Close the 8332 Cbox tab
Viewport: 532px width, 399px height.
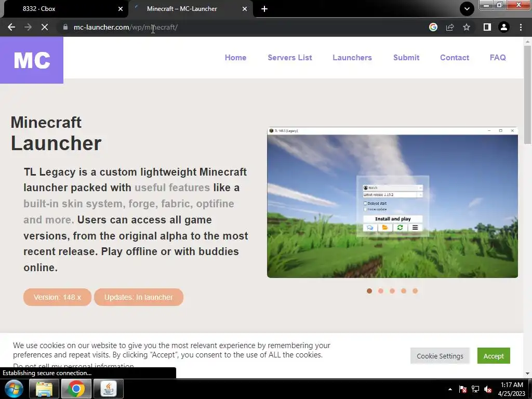[121, 9]
